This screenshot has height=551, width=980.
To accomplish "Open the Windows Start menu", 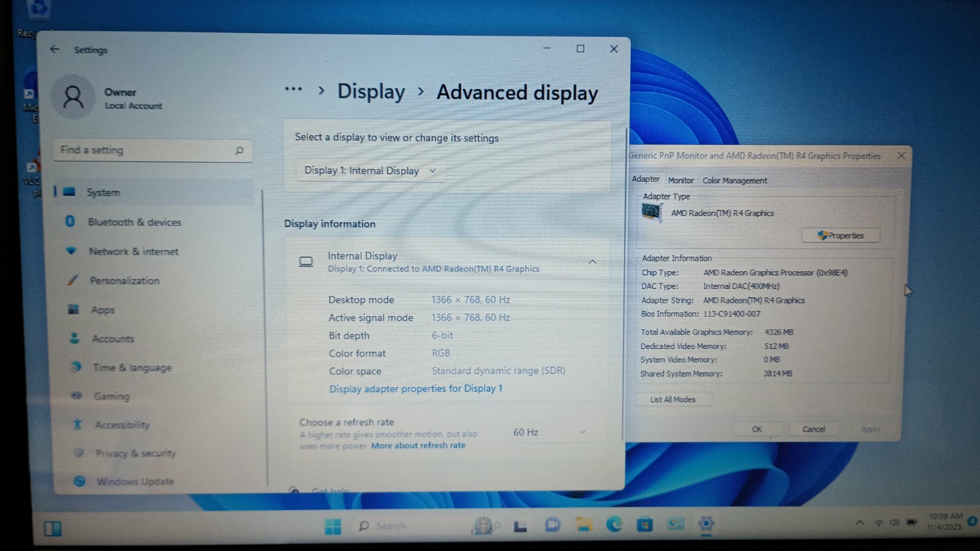I will point(333,527).
